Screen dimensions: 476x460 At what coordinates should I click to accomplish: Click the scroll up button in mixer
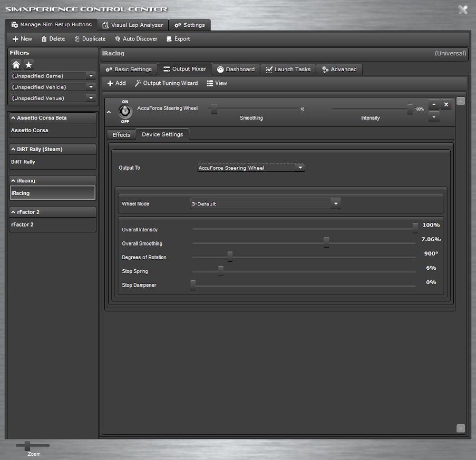(461, 101)
